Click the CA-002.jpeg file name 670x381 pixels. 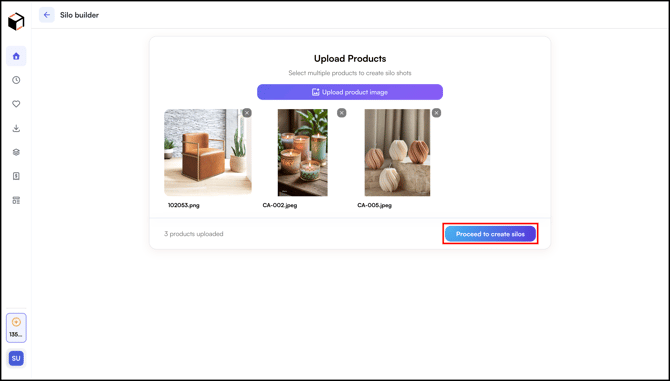[280, 205]
